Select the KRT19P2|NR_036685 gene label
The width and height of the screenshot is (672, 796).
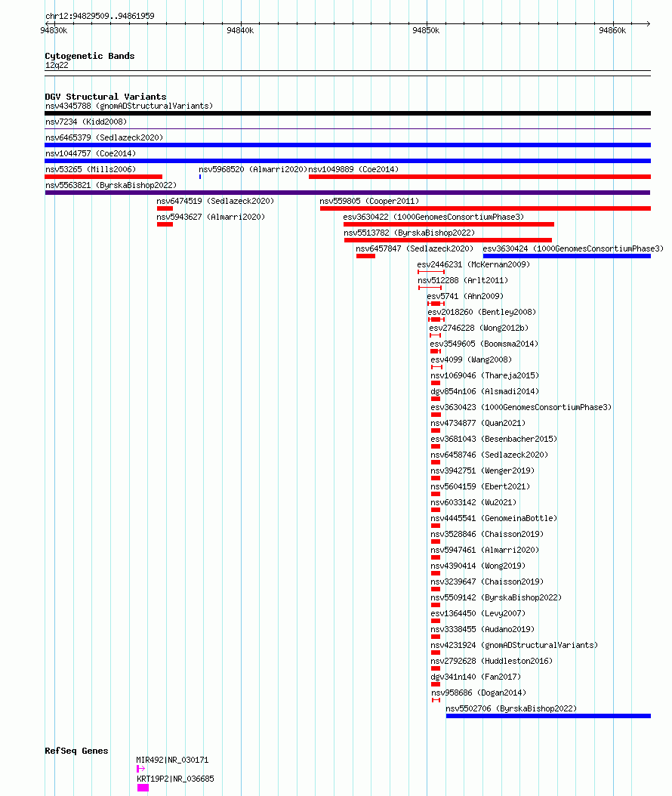[175, 779]
